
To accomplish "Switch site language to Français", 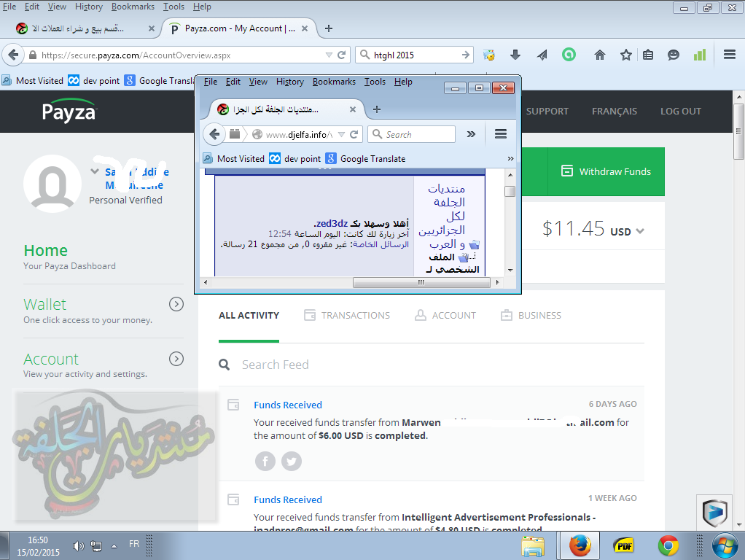I will point(615,112).
